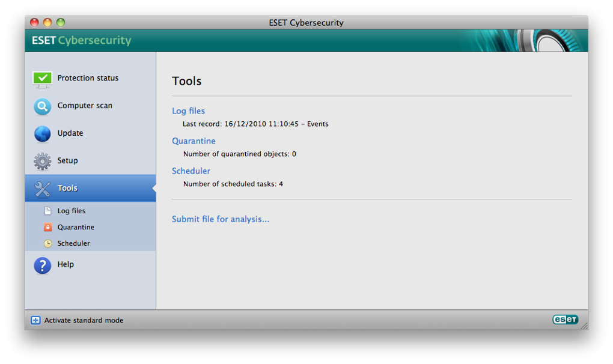Click the Quarantine orange lock icon
Viewport: 613px width, 364px height.
[47, 227]
